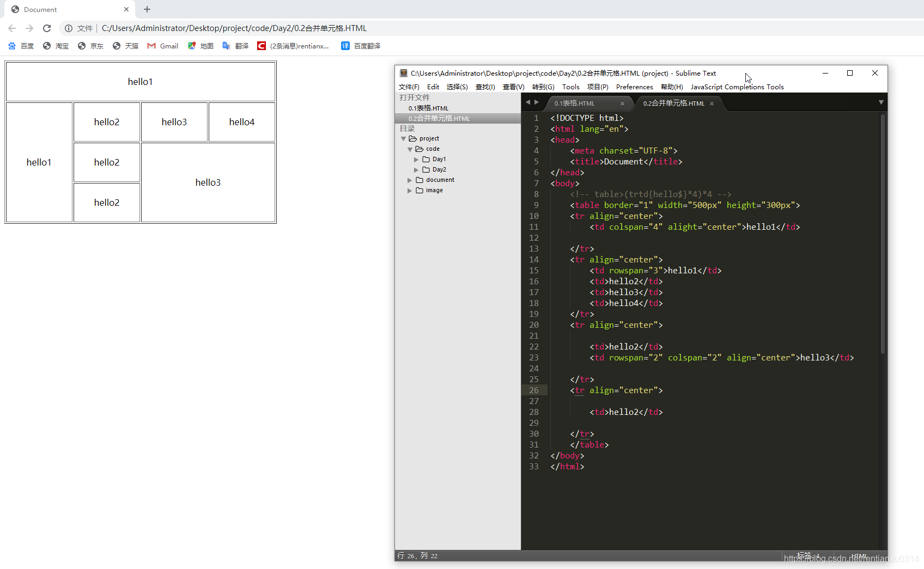Open a new browser tab
The height and width of the screenshot is (569, 924).
(147, 9)
